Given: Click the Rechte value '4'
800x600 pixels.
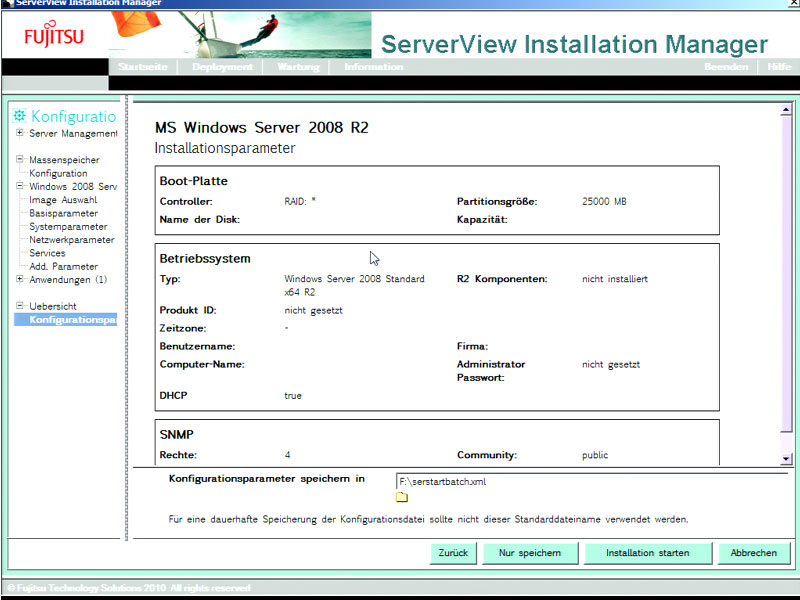Looking at the screenshot, I should [287, 455].
